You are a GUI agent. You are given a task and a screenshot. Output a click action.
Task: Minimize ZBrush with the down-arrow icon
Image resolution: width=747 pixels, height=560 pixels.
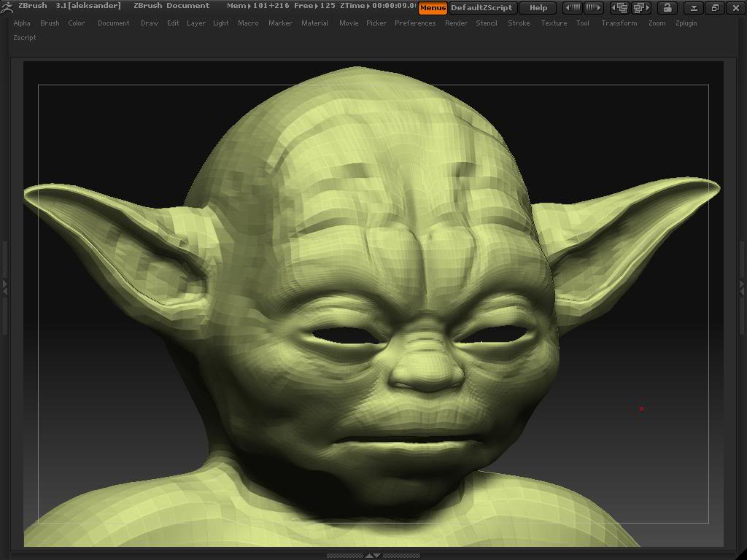click(694, 7)
